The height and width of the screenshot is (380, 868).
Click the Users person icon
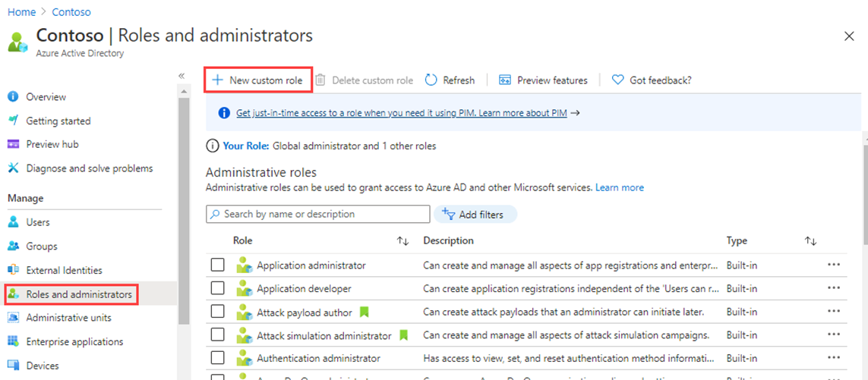[13, 222]
